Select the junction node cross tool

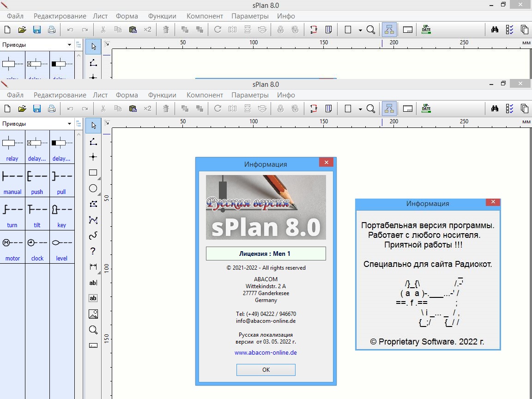point(93,157)
